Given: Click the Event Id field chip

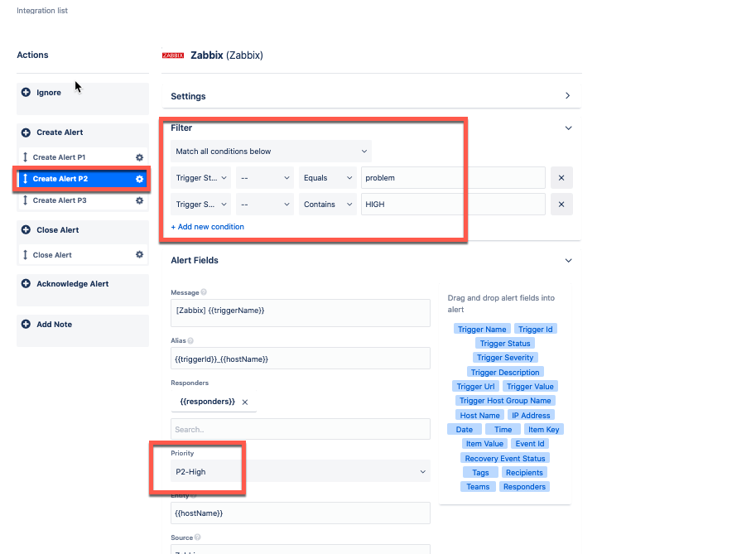Looking at the screenshot, I should coord(529,444).
